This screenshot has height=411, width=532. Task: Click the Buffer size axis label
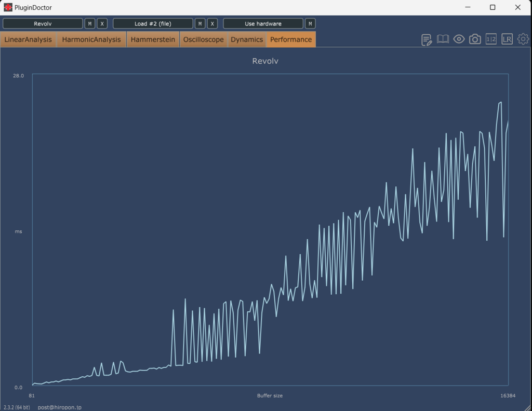(x=270, y=395)
